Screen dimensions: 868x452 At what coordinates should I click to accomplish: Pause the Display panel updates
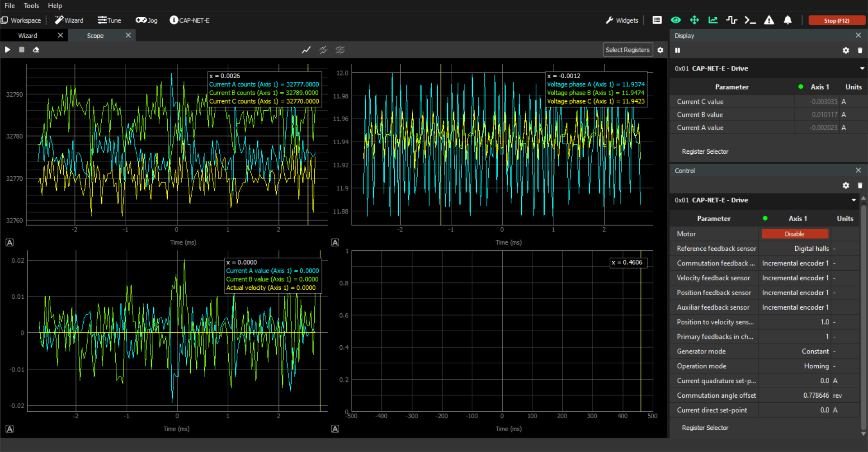(x=678, y=51)
